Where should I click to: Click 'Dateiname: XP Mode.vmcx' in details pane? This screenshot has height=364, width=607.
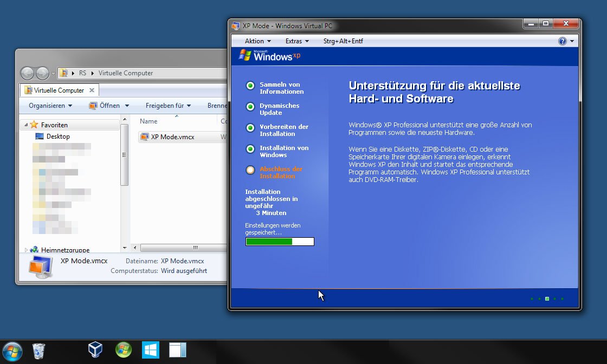(165, 261)
